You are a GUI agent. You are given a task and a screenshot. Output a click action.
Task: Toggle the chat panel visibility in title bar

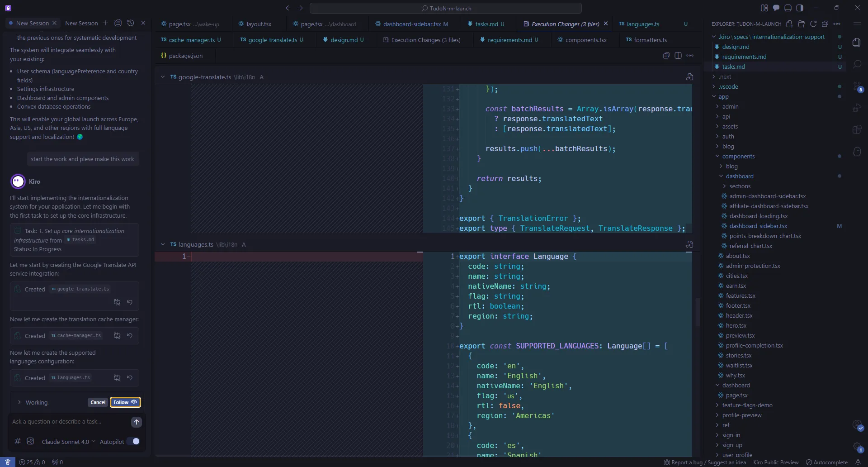[776, 8]
